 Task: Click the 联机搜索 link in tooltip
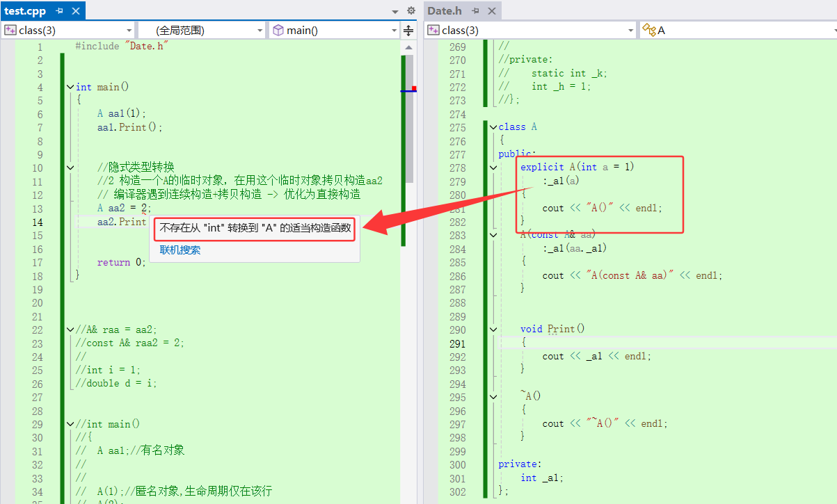coord(180,250)
